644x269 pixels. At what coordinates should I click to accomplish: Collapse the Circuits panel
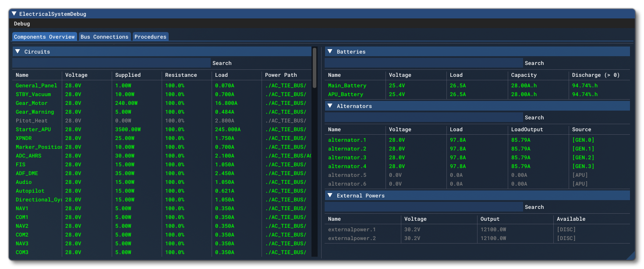point(17,51)
